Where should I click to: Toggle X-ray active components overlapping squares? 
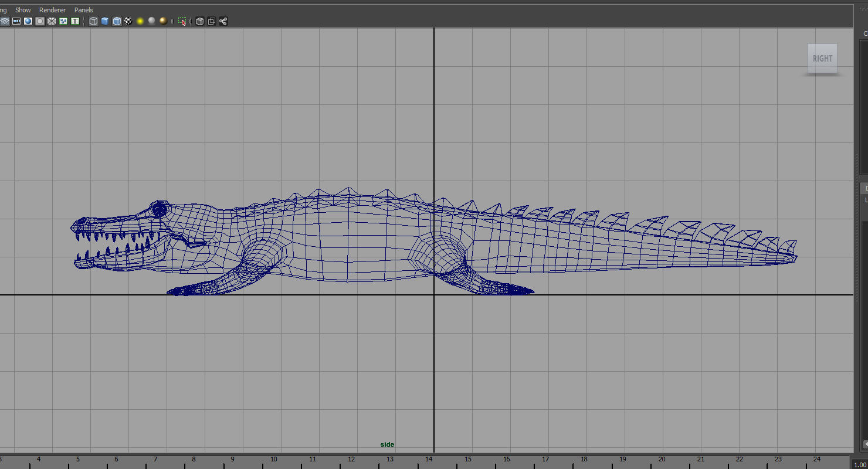[x=212, y=21]
